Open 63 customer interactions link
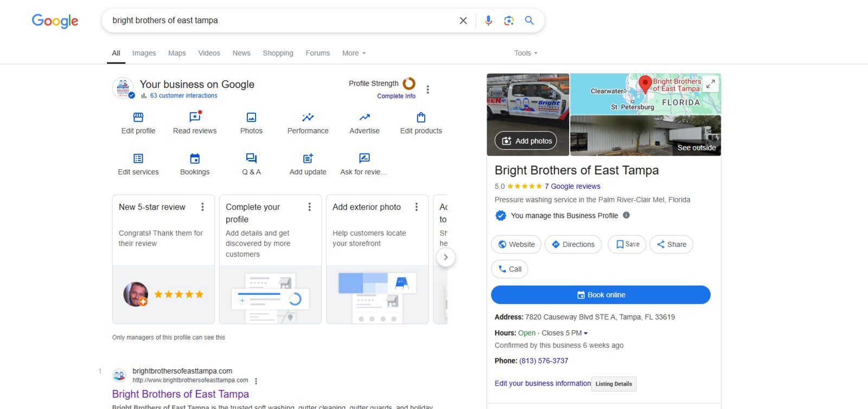 pyautogui.click(x=183, y=95)
